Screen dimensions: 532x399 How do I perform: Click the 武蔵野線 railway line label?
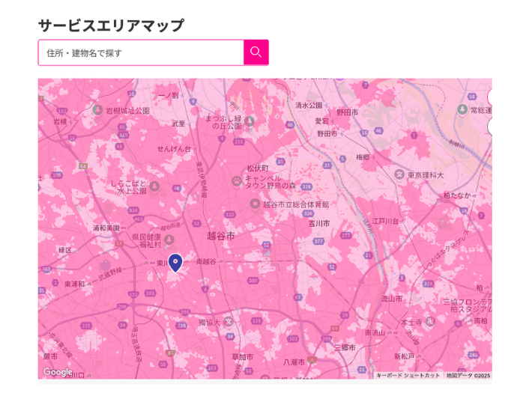click(x=110, y=274)
